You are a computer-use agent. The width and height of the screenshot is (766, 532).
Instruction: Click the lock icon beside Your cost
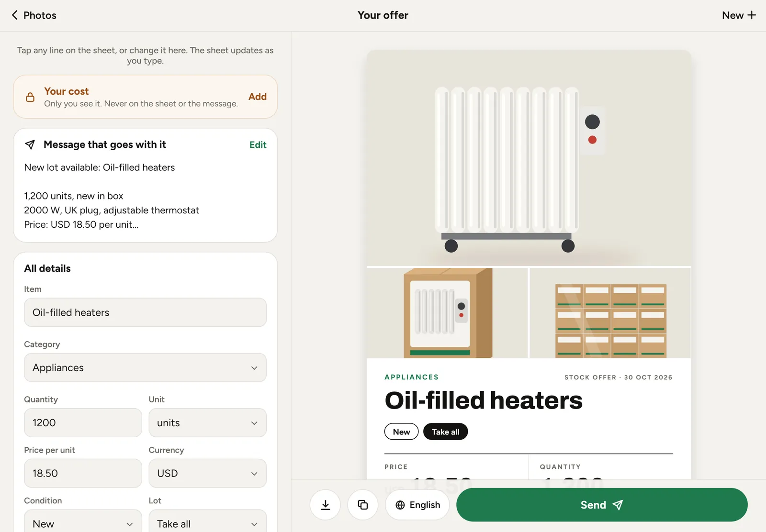point(30,97)
